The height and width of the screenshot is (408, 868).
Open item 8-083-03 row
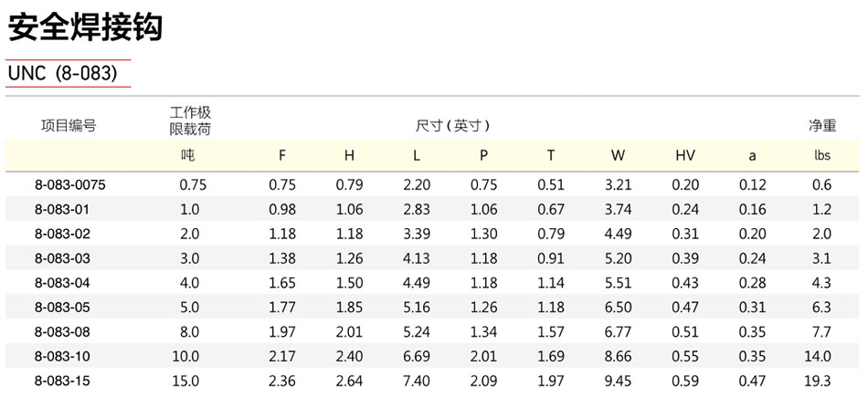click(434, 258)
